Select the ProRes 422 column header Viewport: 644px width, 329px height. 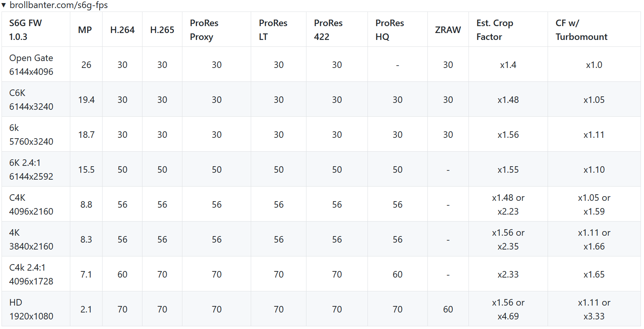[328, 30]
